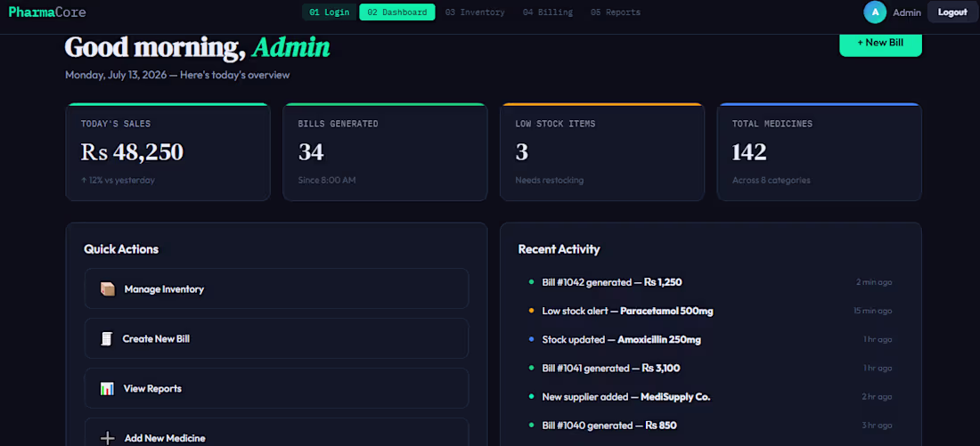Open the Bills Generated card
This screenshot has height=446, width=980.
(385, 152)
